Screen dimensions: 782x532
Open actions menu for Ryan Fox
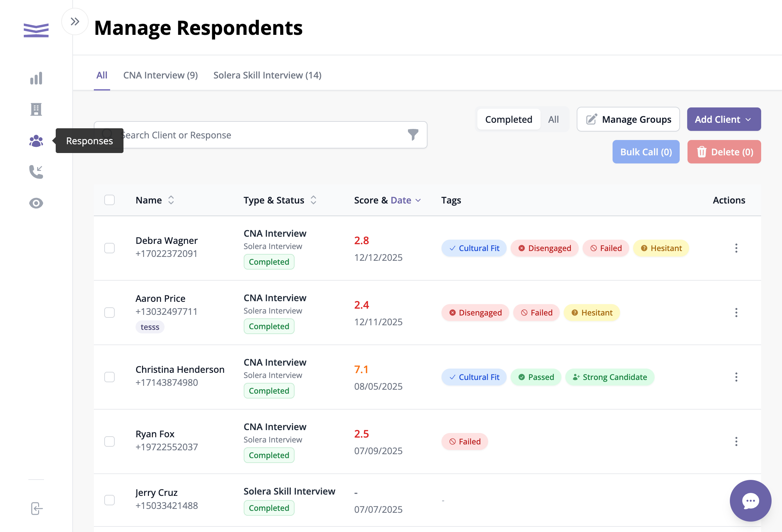click(736, 441)
